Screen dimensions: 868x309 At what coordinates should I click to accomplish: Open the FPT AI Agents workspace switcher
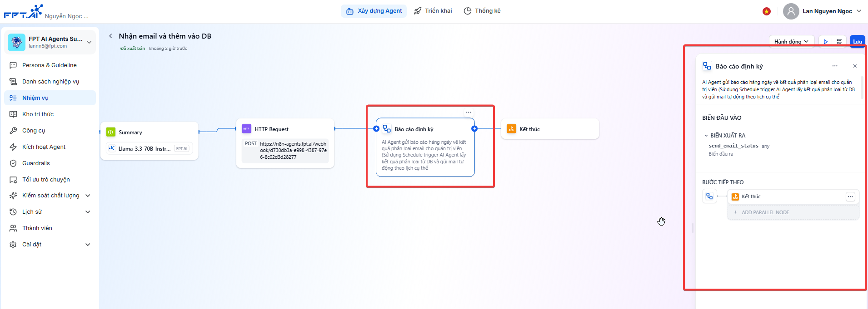(89, 42)
